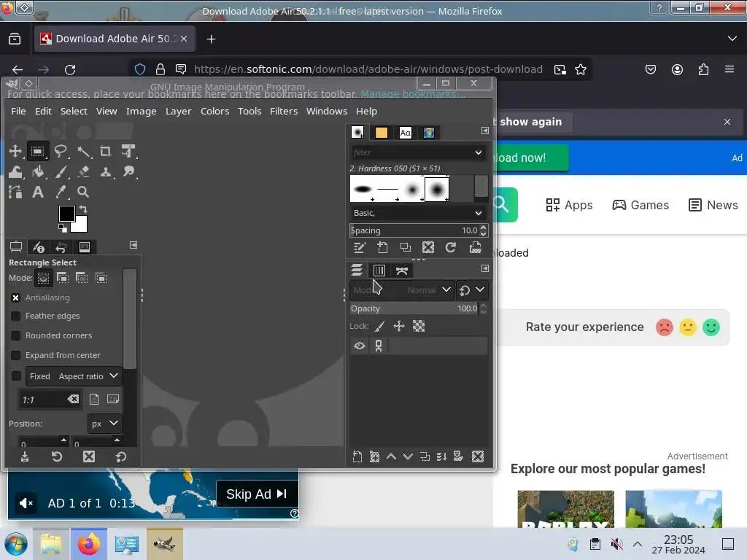Open Softonic News link
The height and width of the screenshot is (560, 747).
pos(713,205)
